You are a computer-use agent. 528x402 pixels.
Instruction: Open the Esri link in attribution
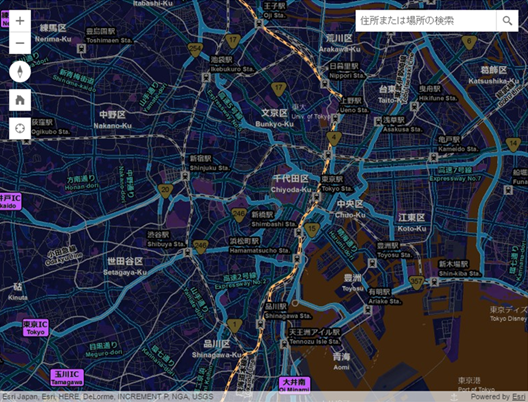518,397
